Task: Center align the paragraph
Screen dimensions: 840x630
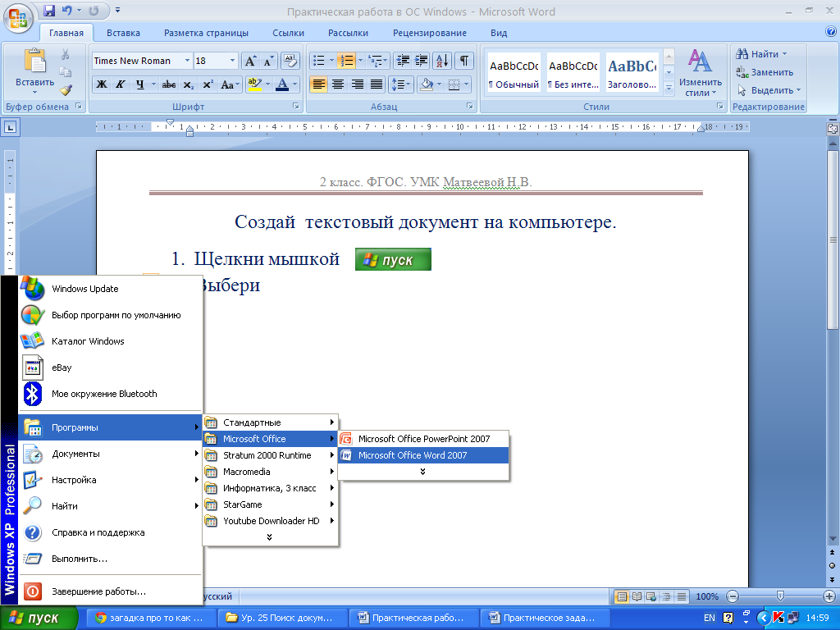Action: pyautogui.click(x=337, y=84)
